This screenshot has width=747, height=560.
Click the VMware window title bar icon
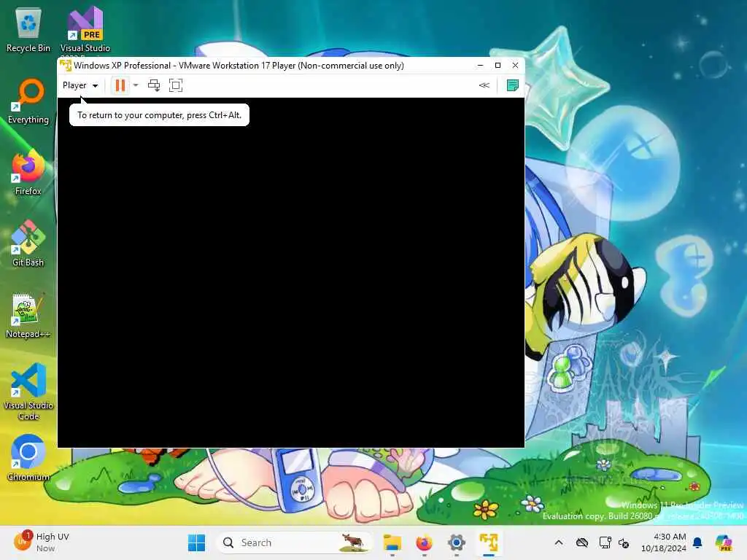pyautogui.click(x=66, y=65)
